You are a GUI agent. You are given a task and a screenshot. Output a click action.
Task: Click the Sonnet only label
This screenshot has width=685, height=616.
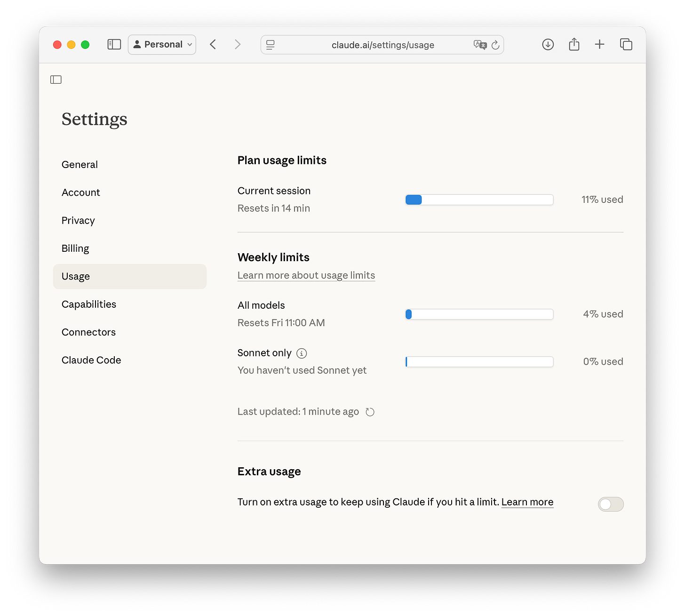(264, 353)
